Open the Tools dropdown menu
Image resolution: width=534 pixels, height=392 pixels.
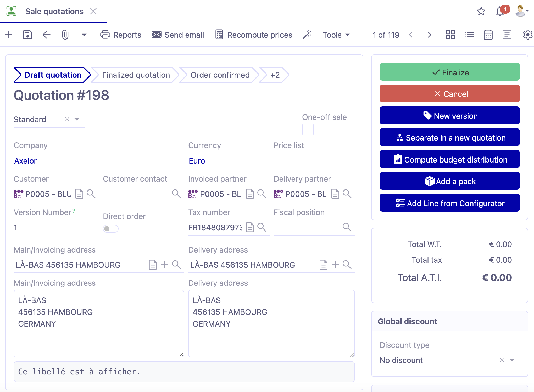(336, 35)
